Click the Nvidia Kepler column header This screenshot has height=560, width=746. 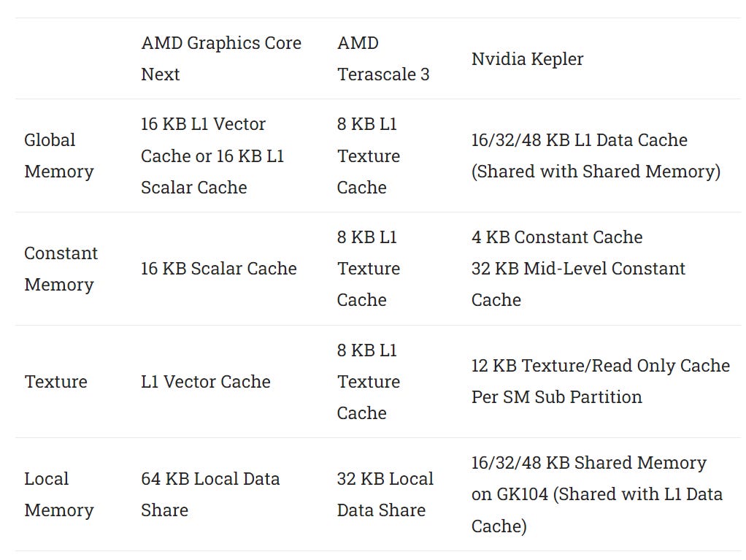point(527,59)
